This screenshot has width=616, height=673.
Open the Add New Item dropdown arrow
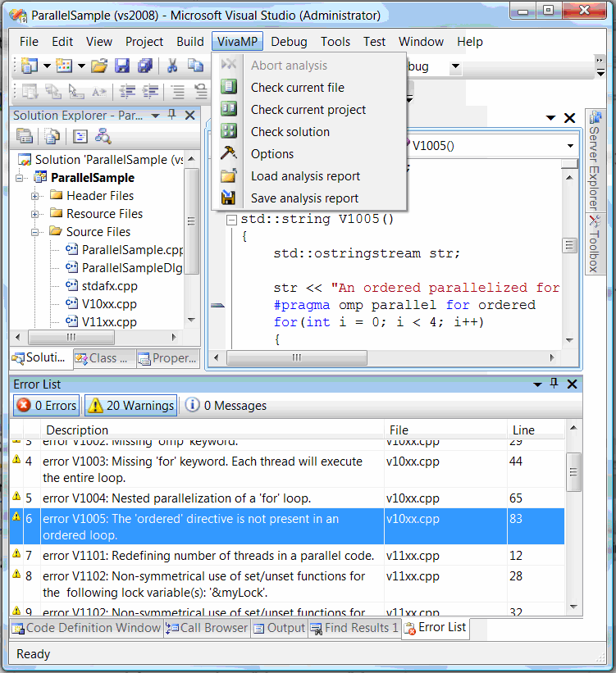(81, 66)
